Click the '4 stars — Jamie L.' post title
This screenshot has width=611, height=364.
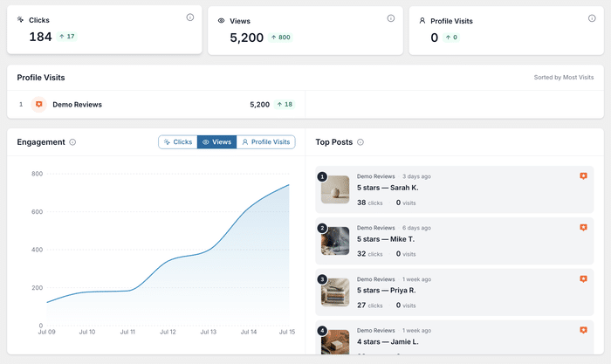coord(388,342)
